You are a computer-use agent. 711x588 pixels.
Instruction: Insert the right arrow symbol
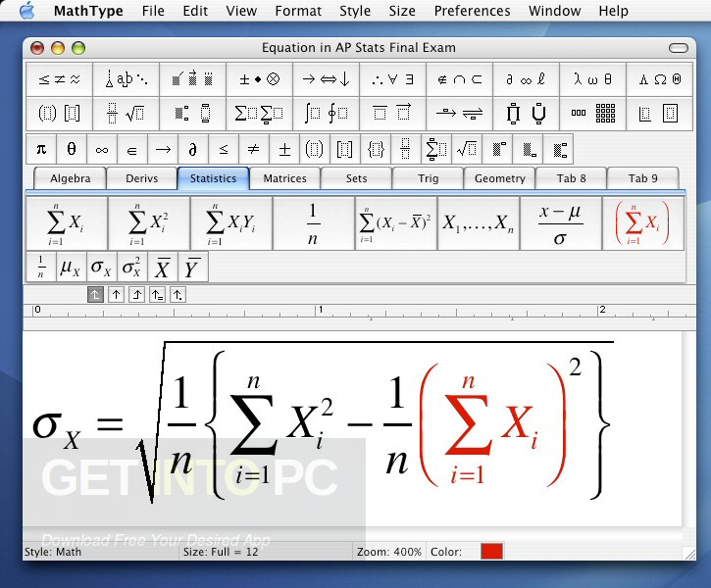pyautogui.click(x=163, y=149)
